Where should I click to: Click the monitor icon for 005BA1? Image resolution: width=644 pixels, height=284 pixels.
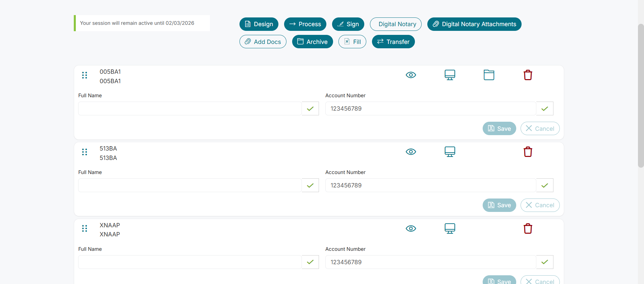450,75
